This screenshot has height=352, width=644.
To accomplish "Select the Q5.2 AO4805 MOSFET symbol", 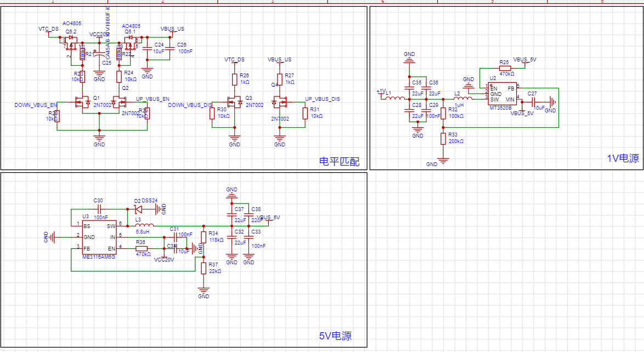I will (70, 41).
